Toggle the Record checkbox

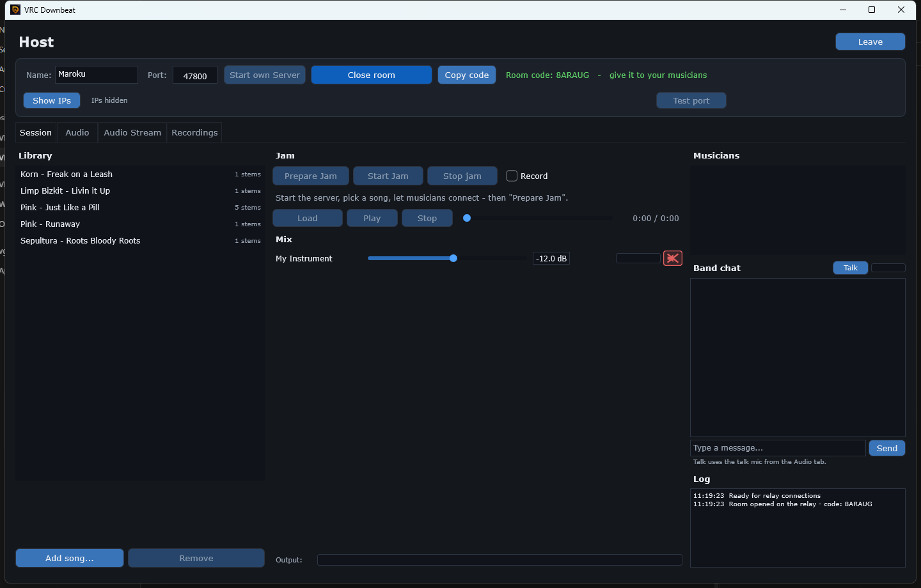click(x=512, y=176)
